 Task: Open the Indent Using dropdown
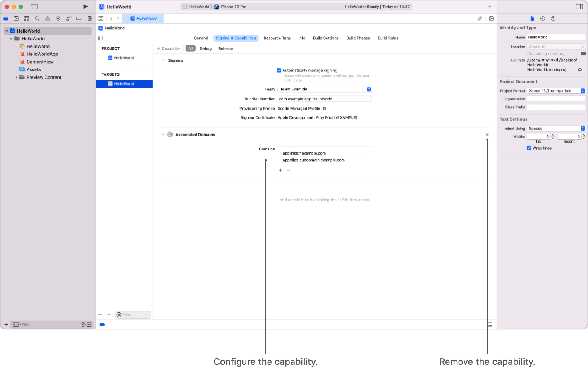[556, 129]
